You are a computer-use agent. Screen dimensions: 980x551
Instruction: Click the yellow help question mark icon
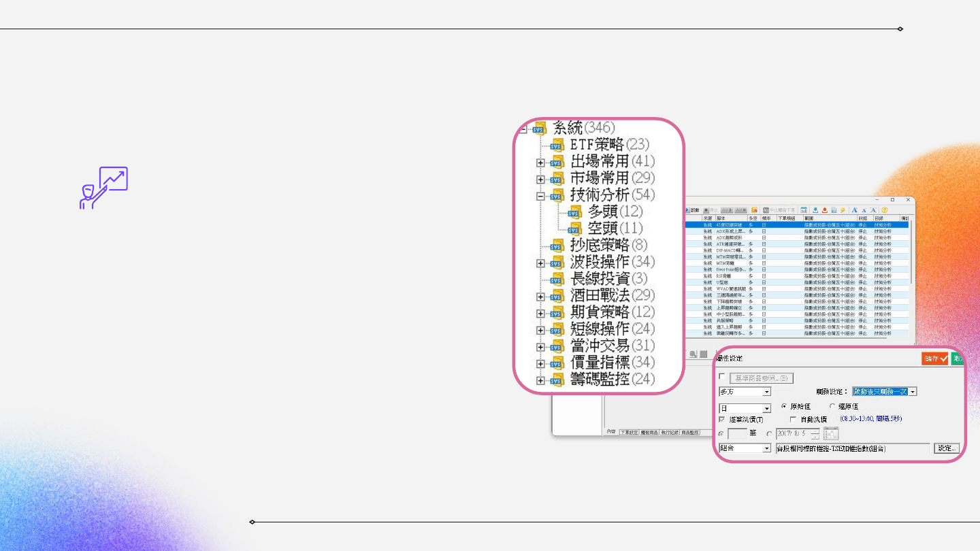[x=884, y=210]
